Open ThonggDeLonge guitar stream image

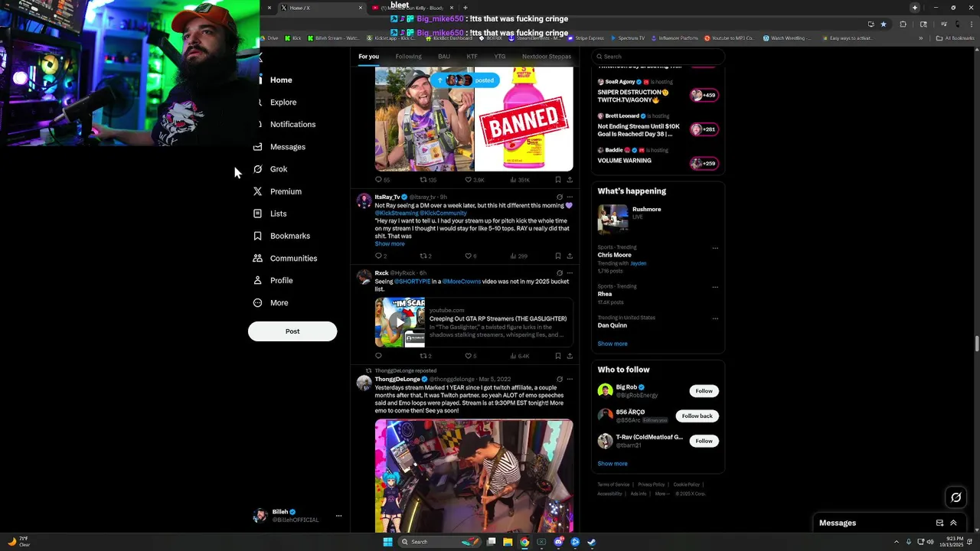coord(474,475)
